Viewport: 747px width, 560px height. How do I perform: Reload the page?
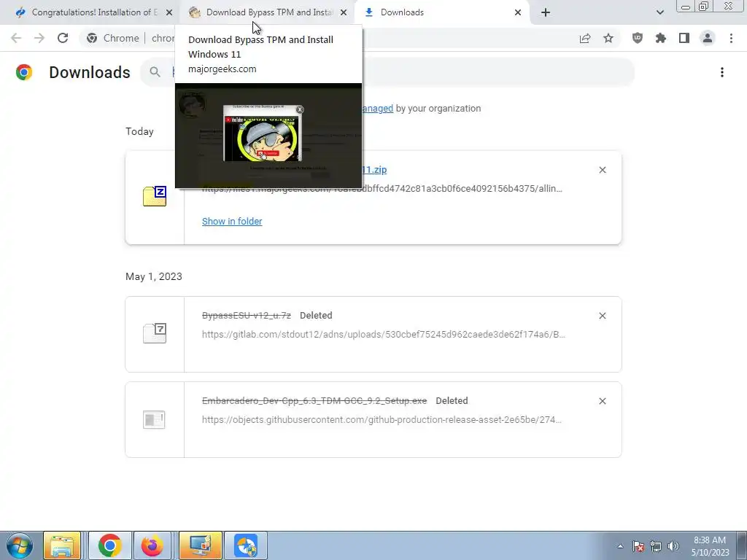(x=63, y=38)
